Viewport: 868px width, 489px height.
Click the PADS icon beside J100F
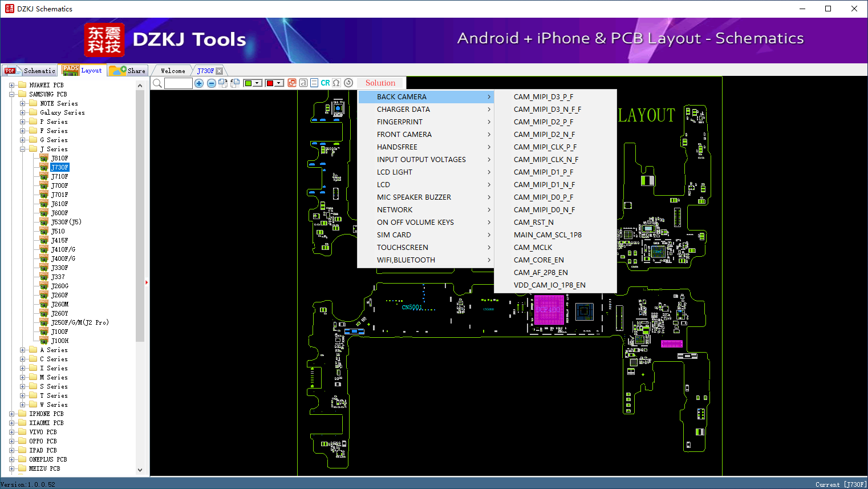[x=44, y=332]
